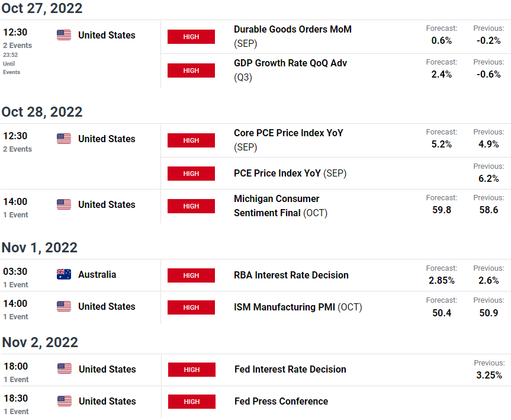The width and height of the screenshot is (511, 420).
Task: Click HIGH badge for GDP Growth Rate QoQ
Action: [x=191, y=70]
